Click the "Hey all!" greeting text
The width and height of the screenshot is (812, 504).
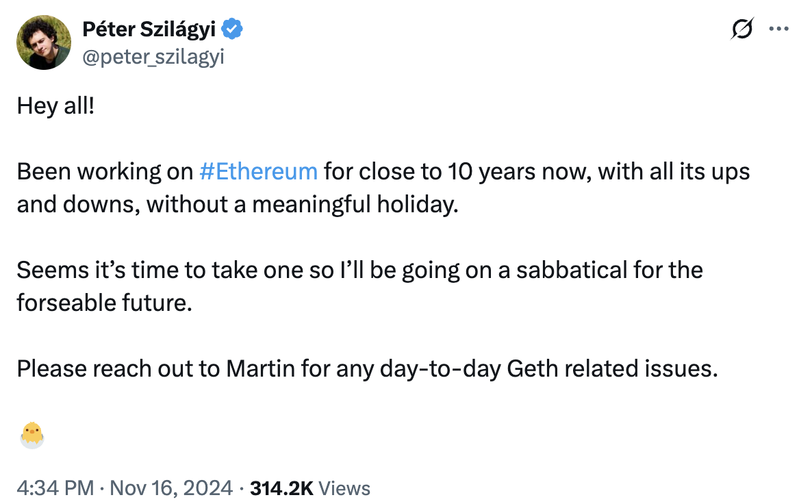pos(55,105)
